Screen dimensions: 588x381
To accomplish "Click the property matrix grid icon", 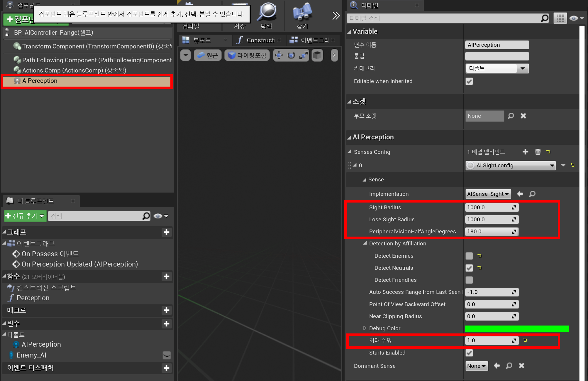I will click(x=560, y=18).
